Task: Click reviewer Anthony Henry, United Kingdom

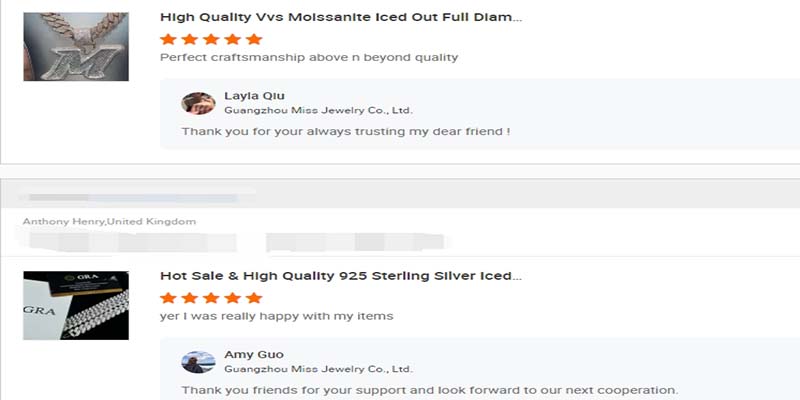Action: pos(109,221)
